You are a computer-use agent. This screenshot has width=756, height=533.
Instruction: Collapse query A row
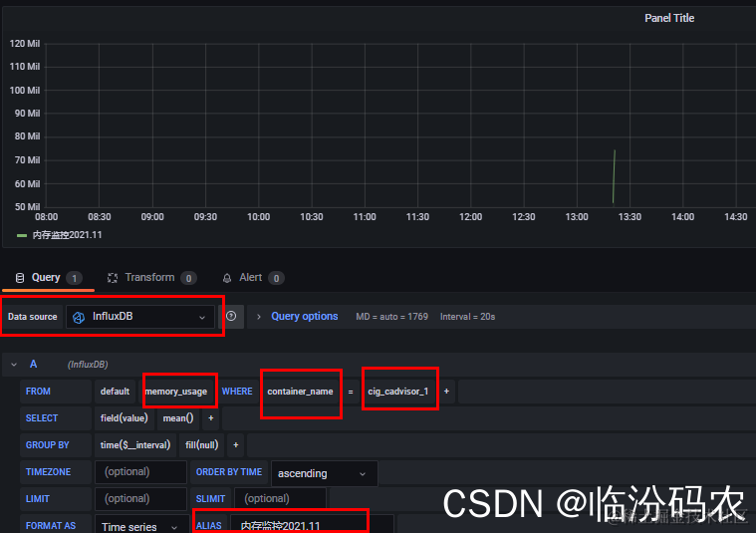(x=14, y=365)
